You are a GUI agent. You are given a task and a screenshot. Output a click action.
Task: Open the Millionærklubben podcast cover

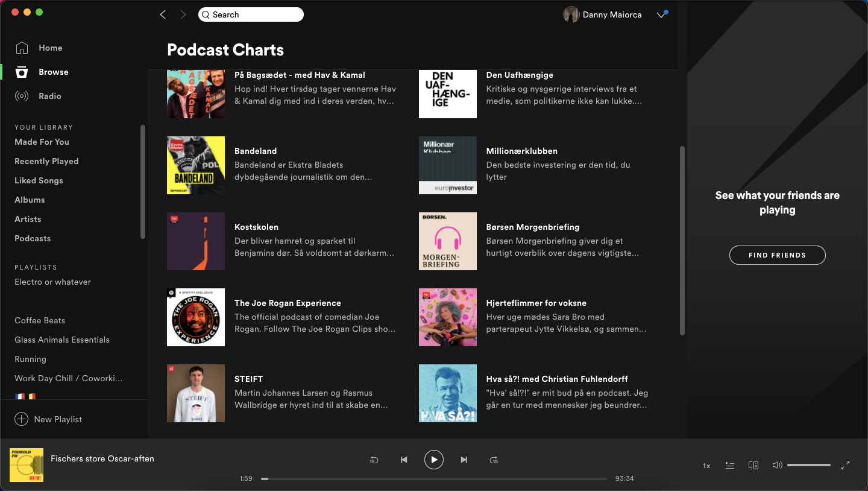pos(448,165)
